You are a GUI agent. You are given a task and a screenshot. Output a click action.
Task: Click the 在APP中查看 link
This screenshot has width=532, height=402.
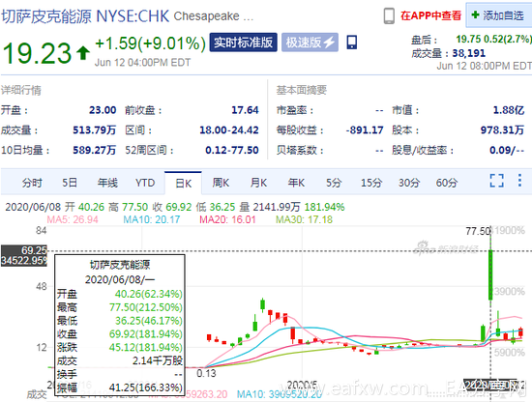click(x=430, y=15)
